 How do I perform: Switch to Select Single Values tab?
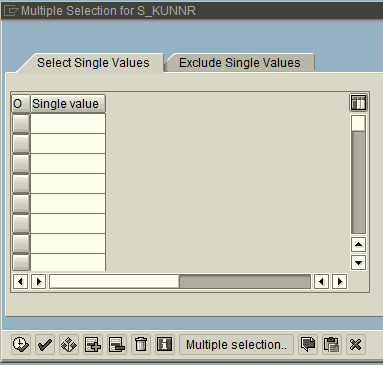pos(93,63)
